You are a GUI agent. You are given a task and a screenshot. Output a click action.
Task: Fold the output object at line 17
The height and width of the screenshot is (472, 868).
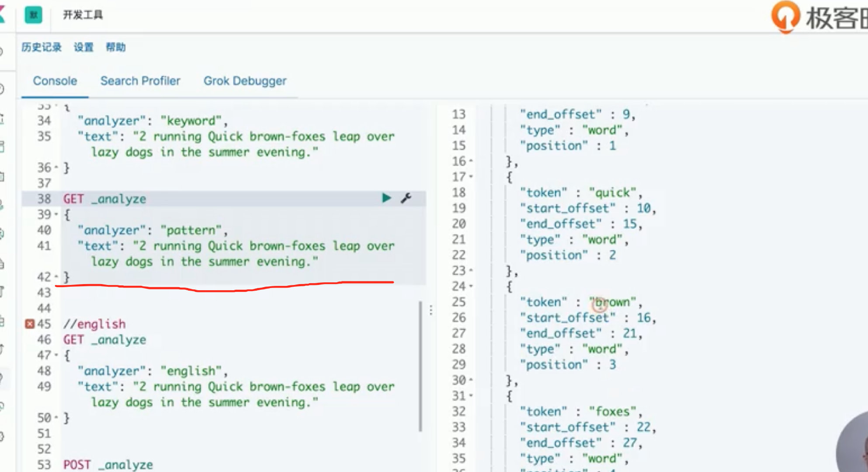tap(471, 177)
